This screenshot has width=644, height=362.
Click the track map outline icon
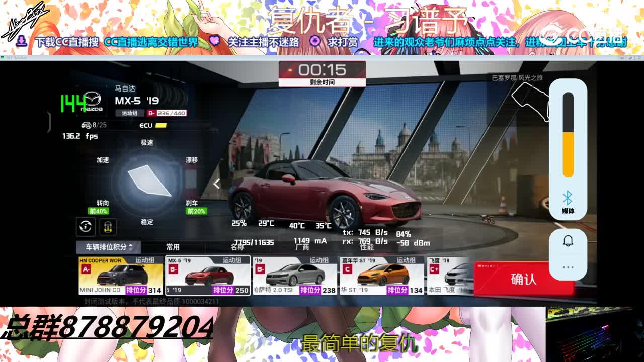point(530,102)
